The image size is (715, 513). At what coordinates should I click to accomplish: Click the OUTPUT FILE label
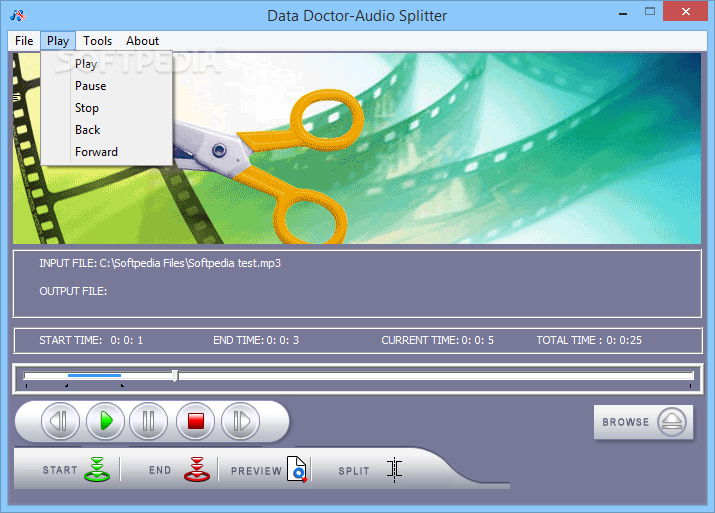pyautogui.click(x=73, y=291)
